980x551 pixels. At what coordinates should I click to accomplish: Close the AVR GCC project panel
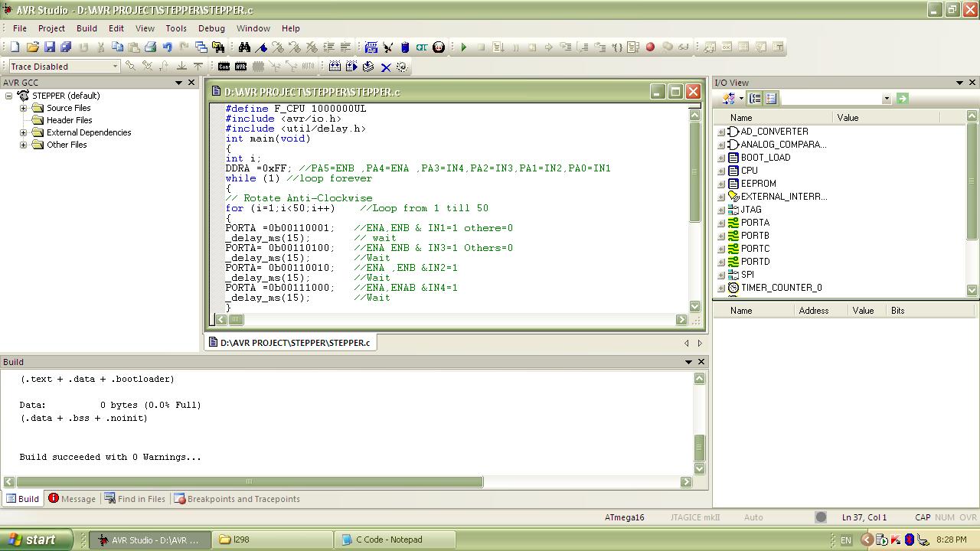coord(191,83)
